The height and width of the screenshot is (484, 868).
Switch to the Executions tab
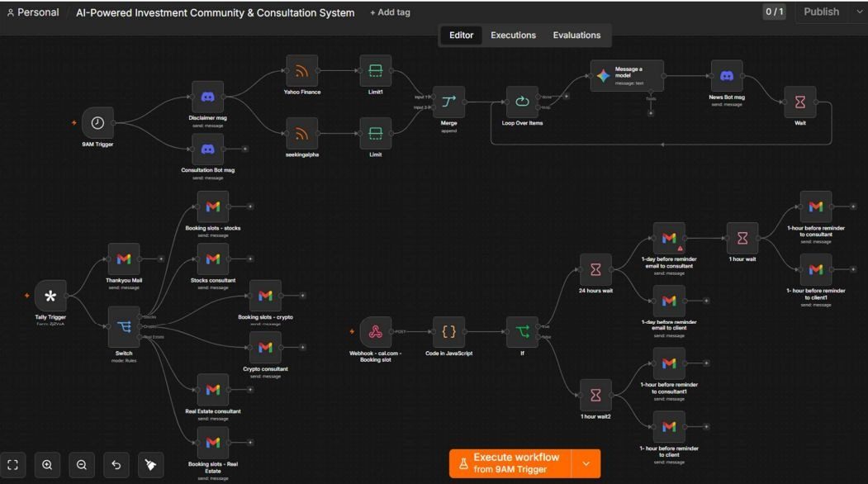tap(513, 35)
